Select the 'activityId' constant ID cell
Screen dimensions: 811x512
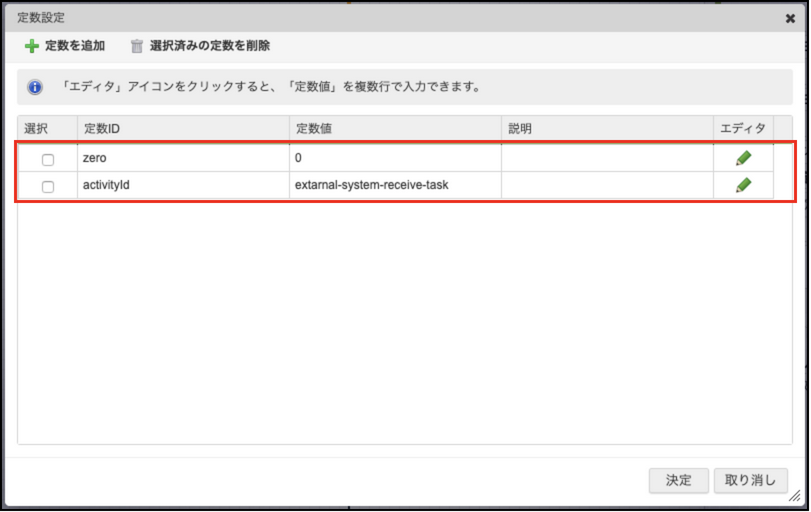point(183,185)
